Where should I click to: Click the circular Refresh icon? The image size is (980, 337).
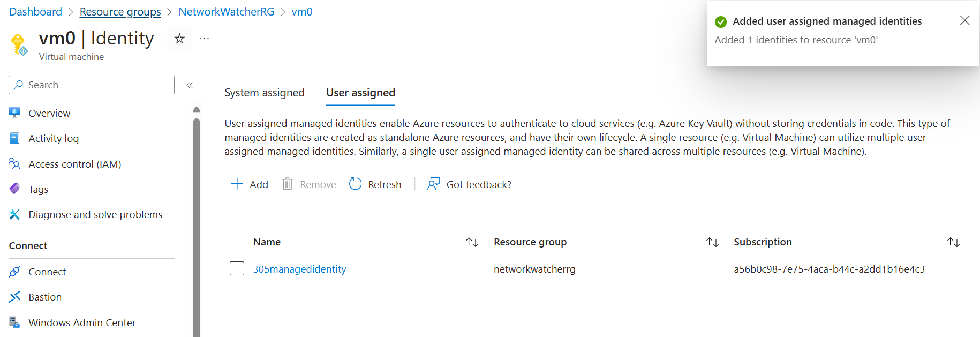pos(356,184)
